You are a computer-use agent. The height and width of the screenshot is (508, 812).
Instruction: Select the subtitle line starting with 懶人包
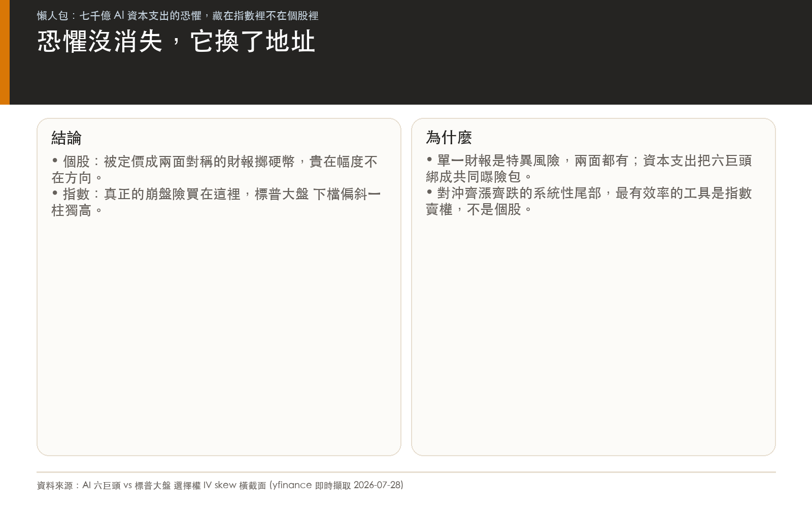(x=178, y=16)
